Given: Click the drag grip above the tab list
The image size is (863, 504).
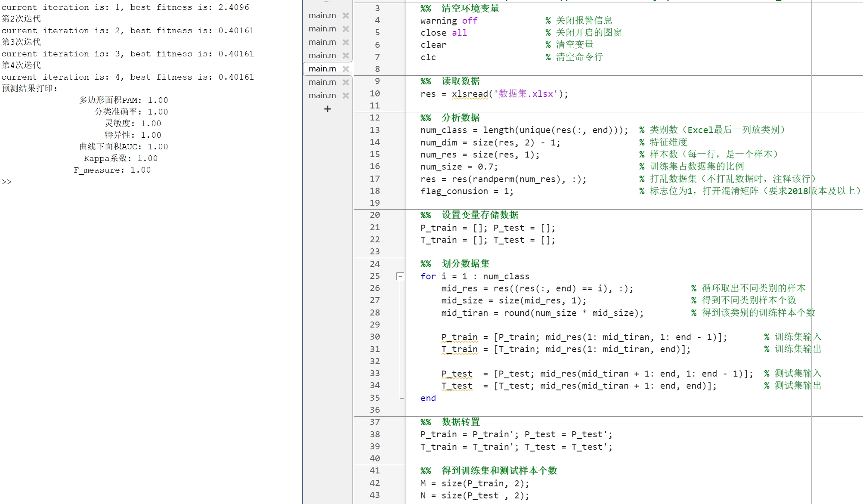Looking at the screenshot, I should click(328, 2).
